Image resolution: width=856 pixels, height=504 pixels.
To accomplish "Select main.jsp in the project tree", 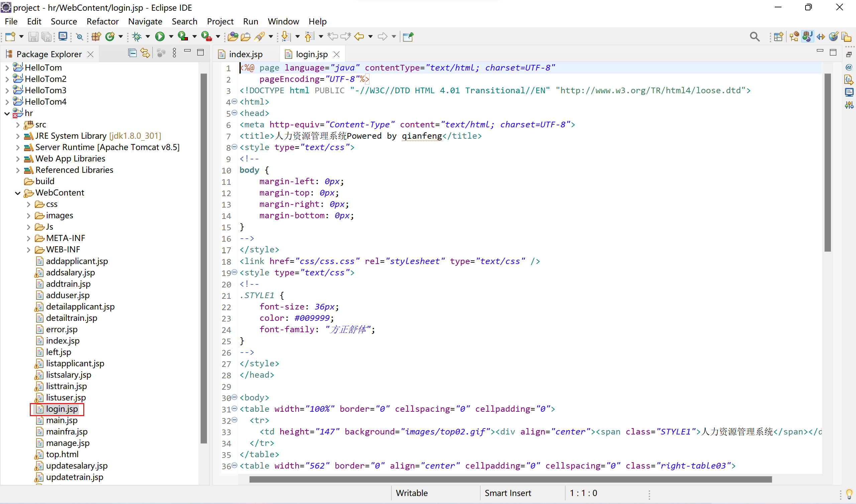I will (x=62, y=420).
